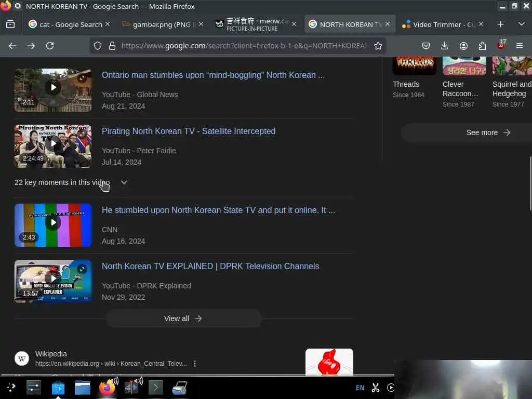This screenshot has height=399, width=532.
Task: Play the CNN 2:43 color bars thumbnail
Action: 53,225
